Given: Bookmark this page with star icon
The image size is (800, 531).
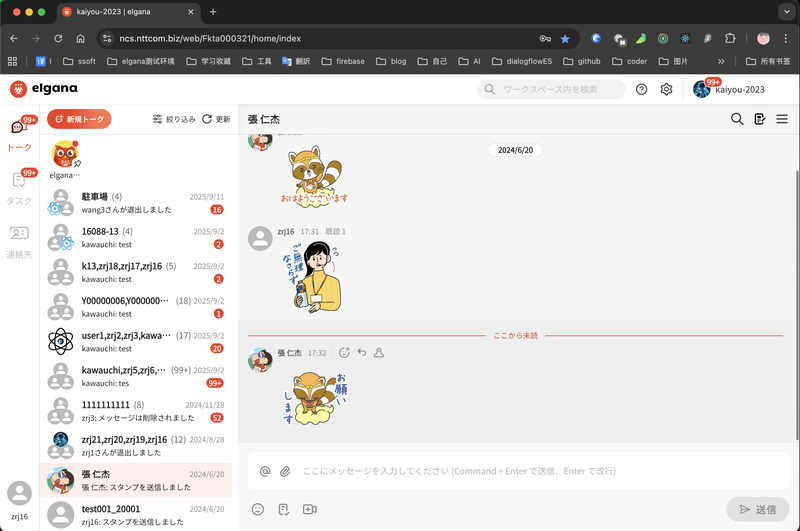Looking at the screenshot, I should [x=565, y=38].
